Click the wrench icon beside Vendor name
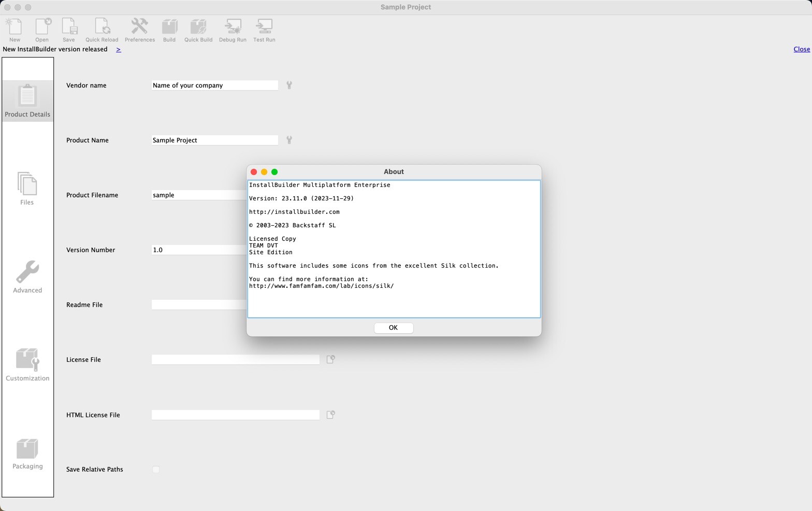 [289, 85]
